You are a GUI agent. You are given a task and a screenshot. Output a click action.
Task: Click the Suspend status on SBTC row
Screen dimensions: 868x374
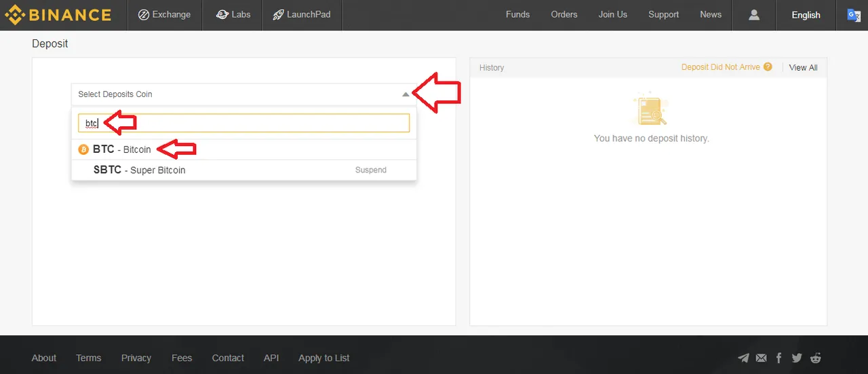(x=371, y=170)
